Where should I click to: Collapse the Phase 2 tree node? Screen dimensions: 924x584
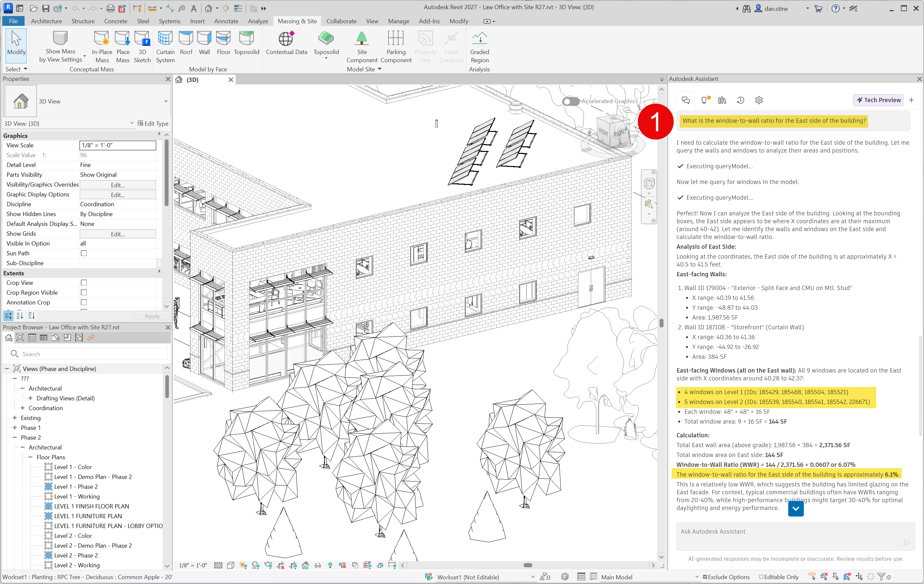[x=15, y=437]
